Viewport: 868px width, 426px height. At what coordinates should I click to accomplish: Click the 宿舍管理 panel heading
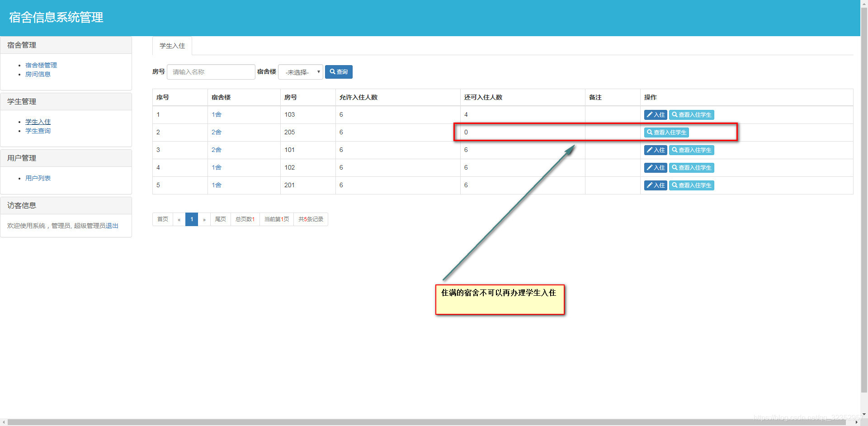coord(66,45)
